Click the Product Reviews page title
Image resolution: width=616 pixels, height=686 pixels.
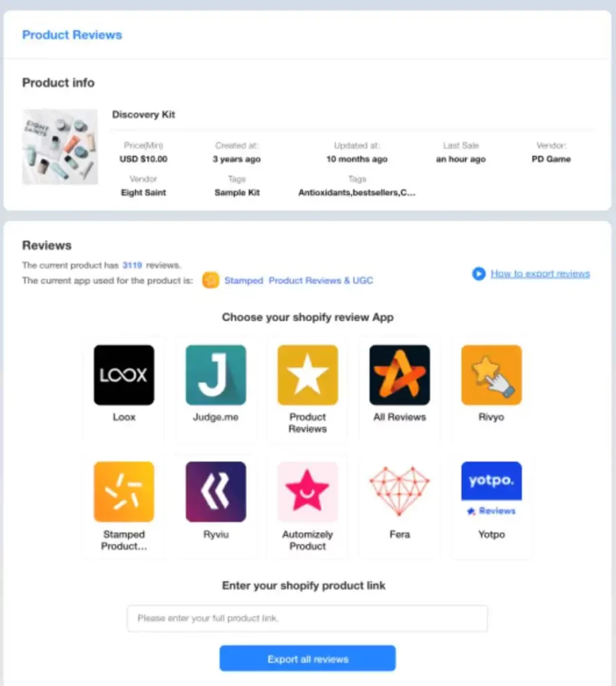coord(72,35)
